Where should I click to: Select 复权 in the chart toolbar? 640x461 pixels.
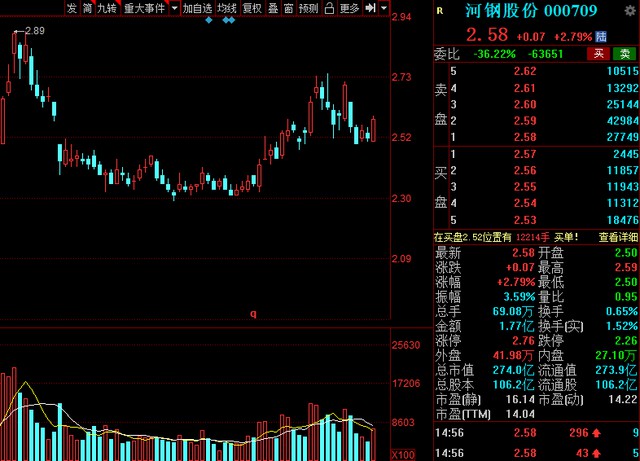click(253, 8)
